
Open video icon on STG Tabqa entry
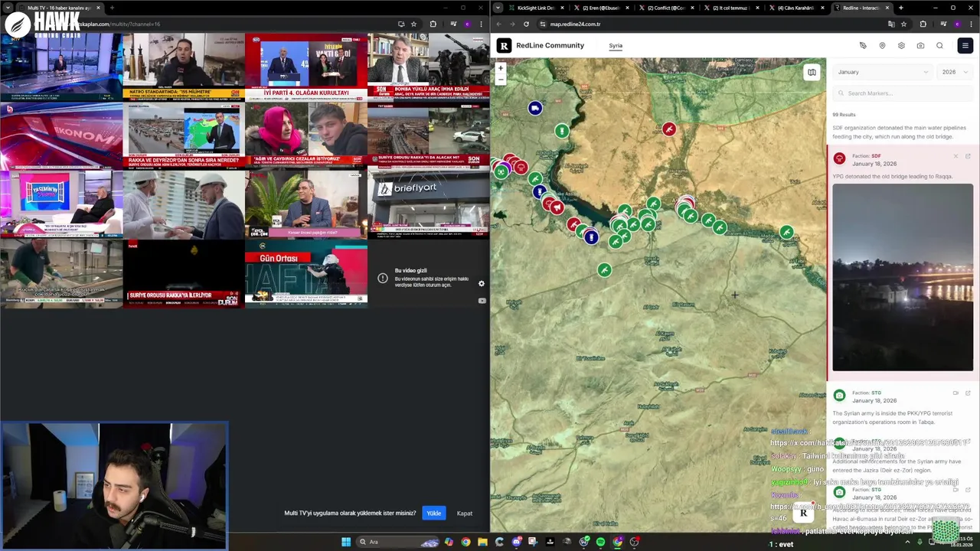(955, 393)
